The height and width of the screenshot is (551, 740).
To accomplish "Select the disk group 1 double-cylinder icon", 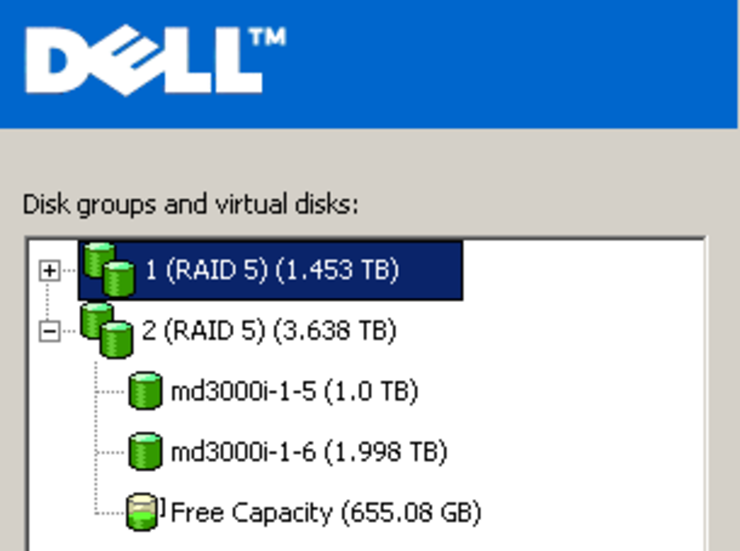I will pyautogui.click(x=109, y=270).
